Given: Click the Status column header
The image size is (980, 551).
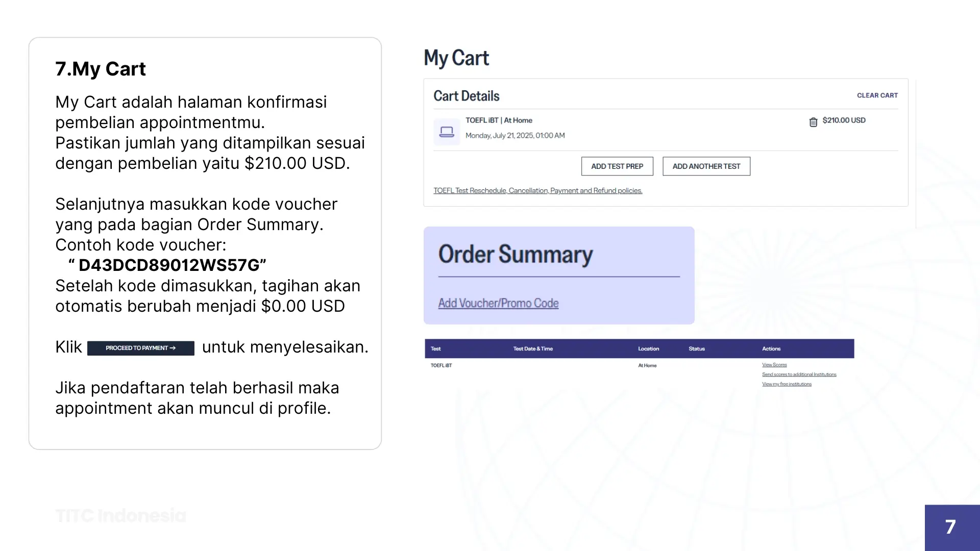Looking at the screenshot, I should coord(696,348).
